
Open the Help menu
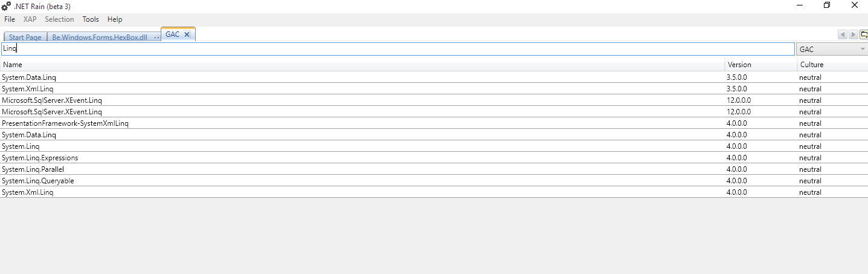115,19
